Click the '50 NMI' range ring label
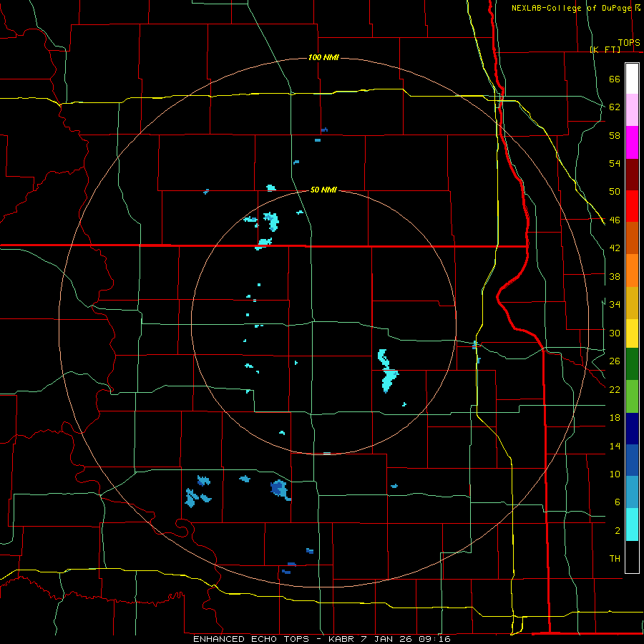Image resolution: width=644 pixels, height=644 pixels. click(x=323, y=190)
